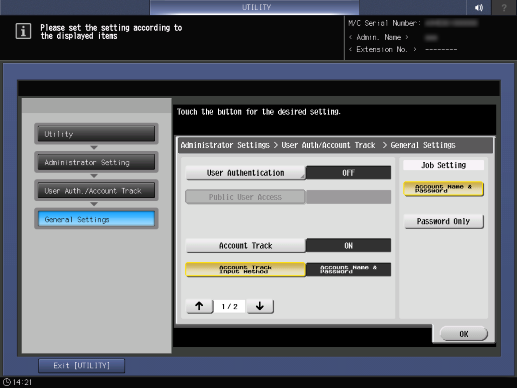
Task: Click the information icon beside message
Action: (x=23, y=31)
